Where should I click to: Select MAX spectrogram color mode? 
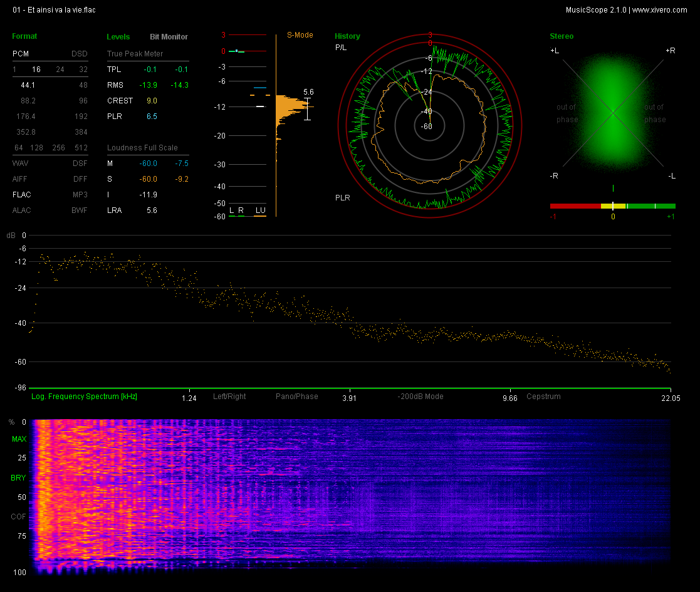19,439
